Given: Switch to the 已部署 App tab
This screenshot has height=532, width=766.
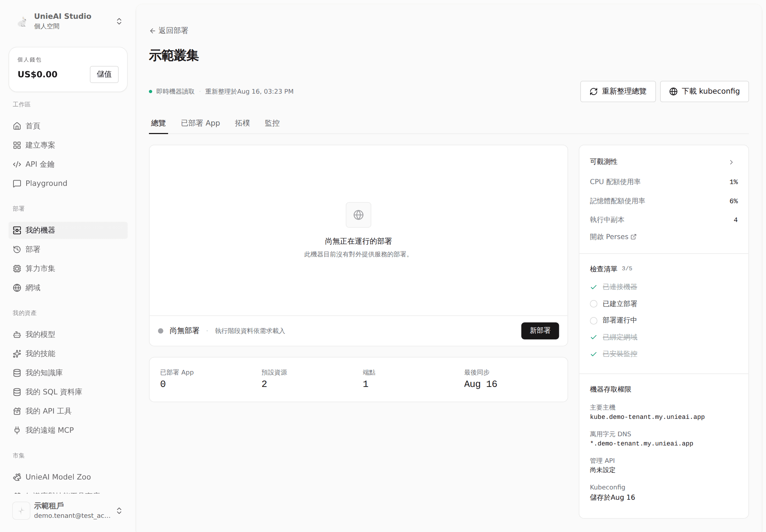Looking at the screenshot, I should click(x=200, y=123).
